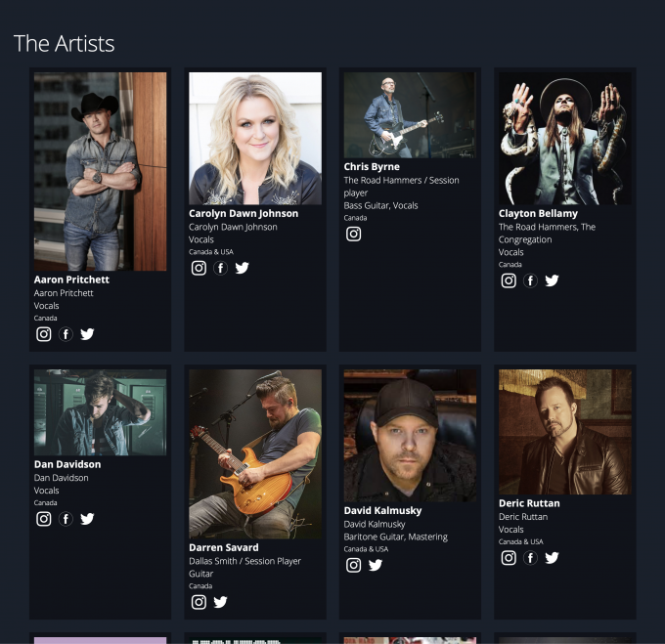Open Carolyn Dawn Johnson's portrait photo
Image resolution: width=665 pixels, height=644 pixels.
(255, 138)
